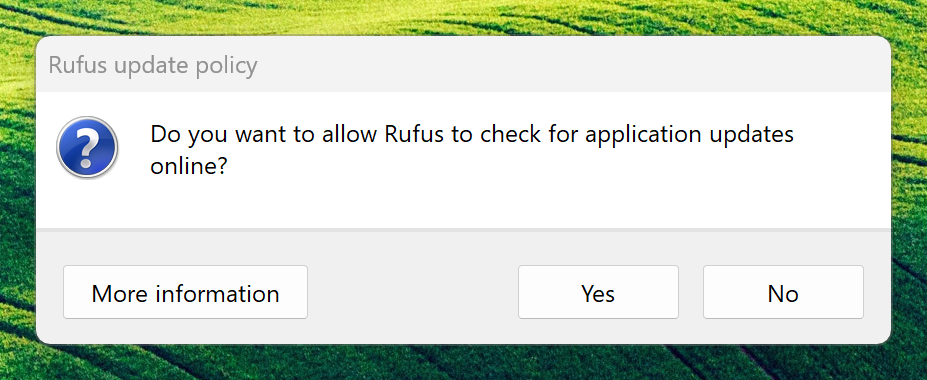Click the green desktop wallpaper above the dialog
The height and width of the screenshot is (380, 927).
[x=464, y=17]
